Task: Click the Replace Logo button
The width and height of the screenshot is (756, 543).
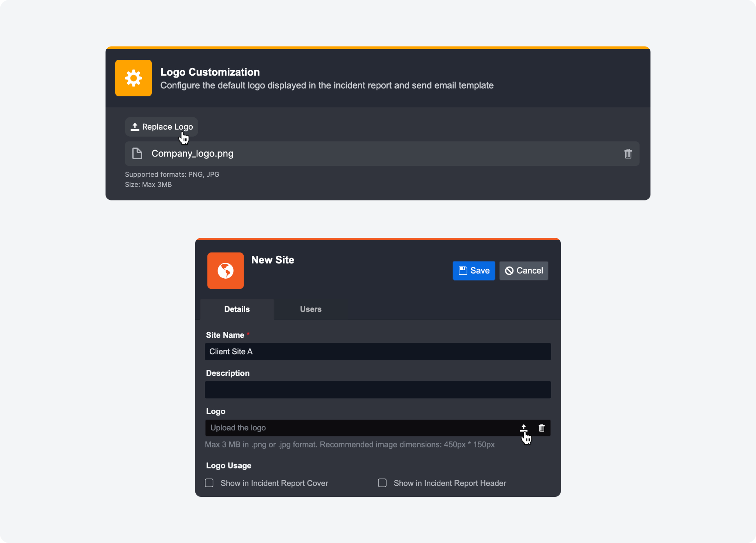Action: tap(162, 127)
